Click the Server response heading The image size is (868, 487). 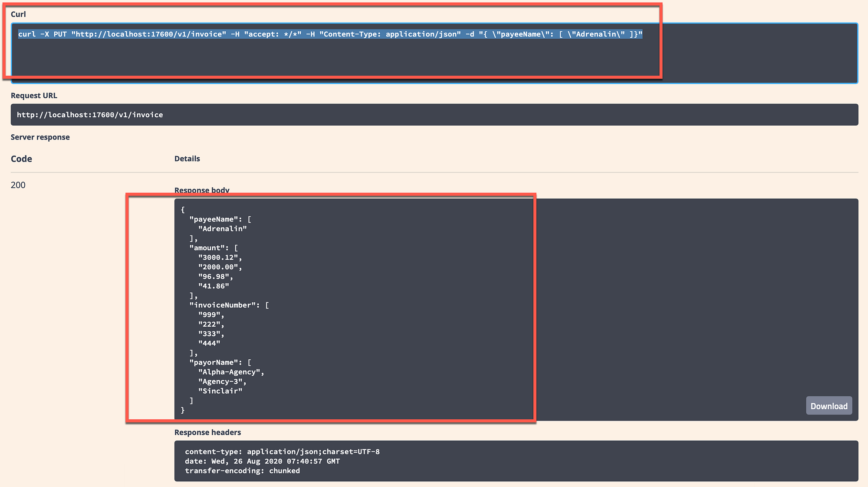click(40, 137)
